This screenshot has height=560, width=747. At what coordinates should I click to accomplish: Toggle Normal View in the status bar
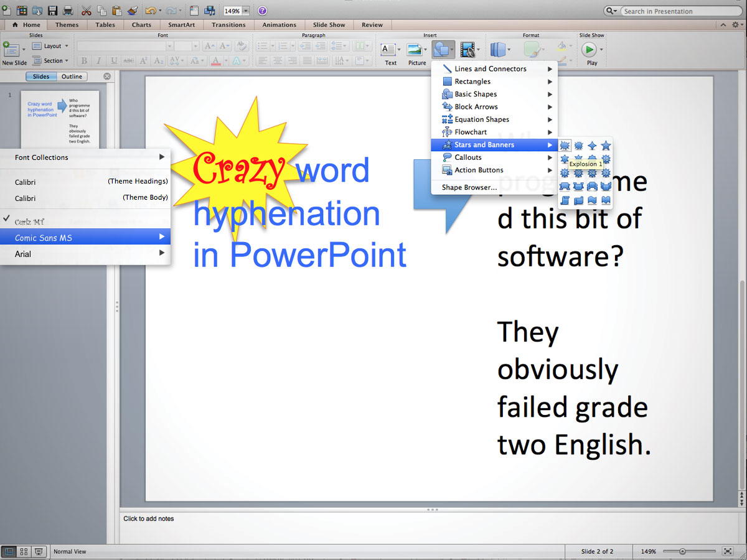[9, 551]
